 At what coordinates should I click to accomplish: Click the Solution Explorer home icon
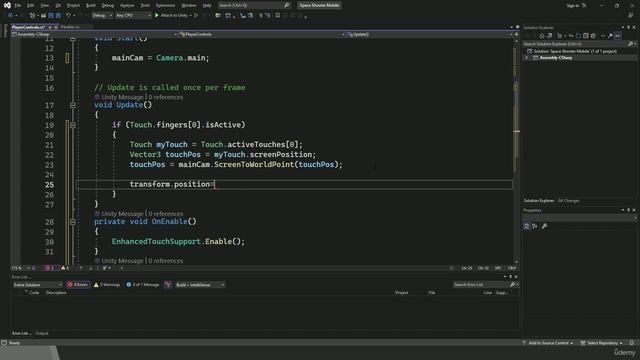coord(542,36)
